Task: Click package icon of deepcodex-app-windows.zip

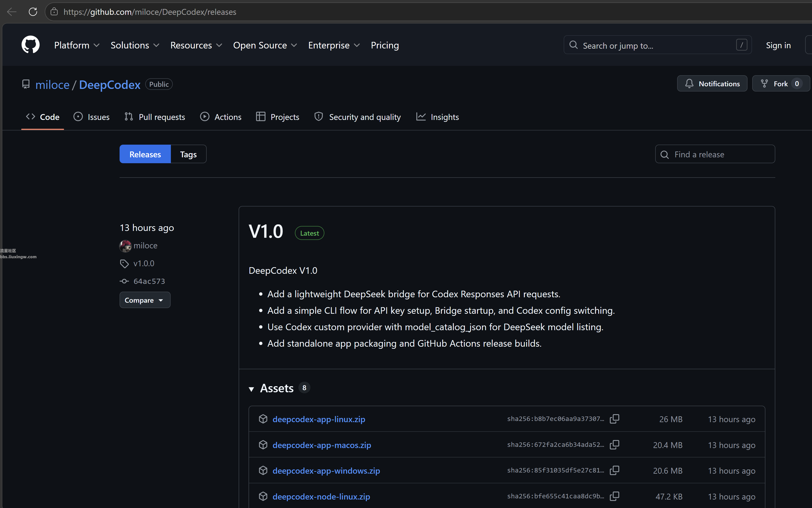Action: click(263, 470)
